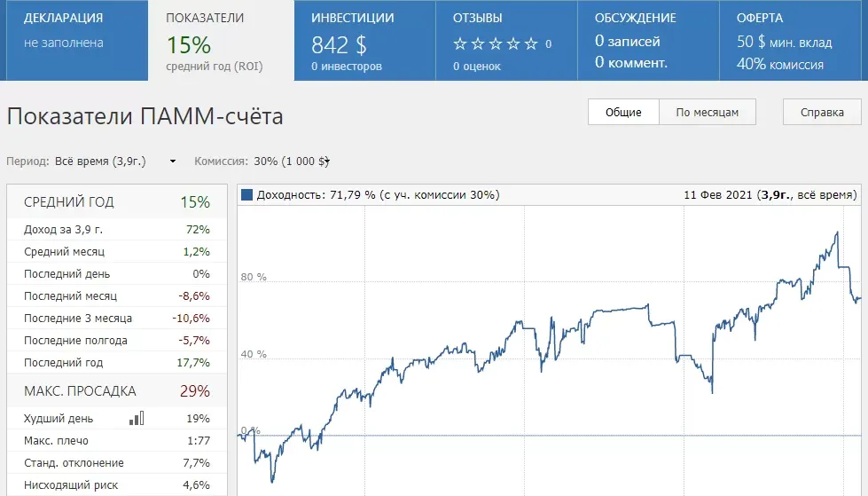Viewport: 868px width, 496px height.
Task: Click the fifth rating star
Action: [x=531, y=43]
